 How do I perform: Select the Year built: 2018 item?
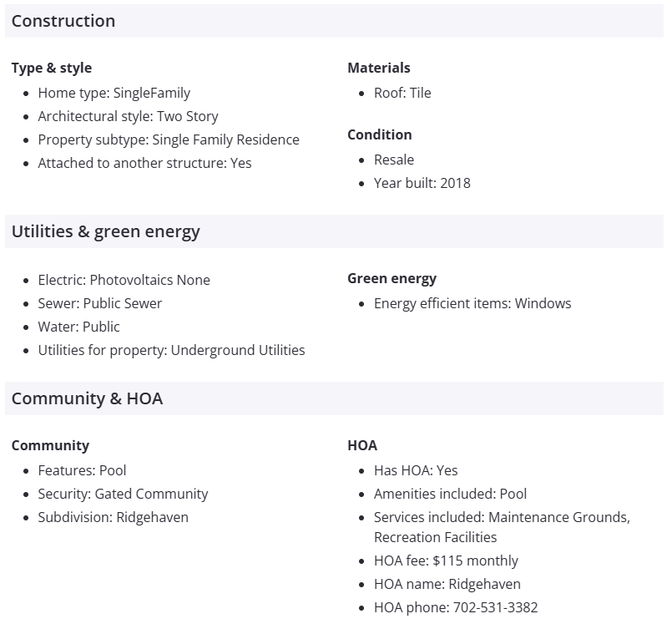[422, 183]
